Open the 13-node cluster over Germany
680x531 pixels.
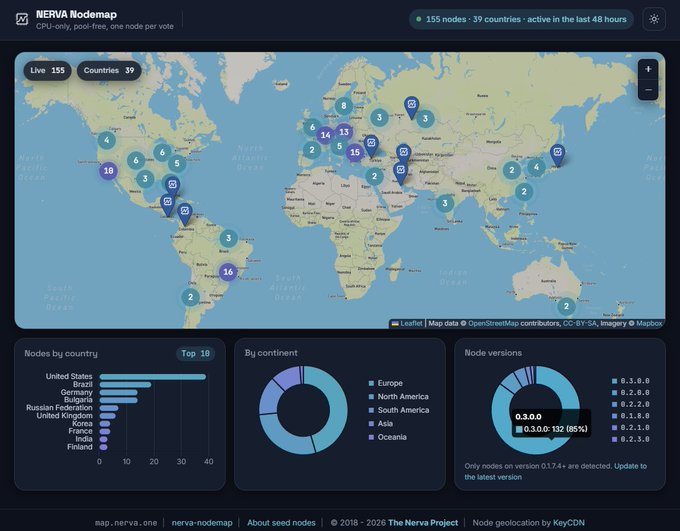(344, 131)
